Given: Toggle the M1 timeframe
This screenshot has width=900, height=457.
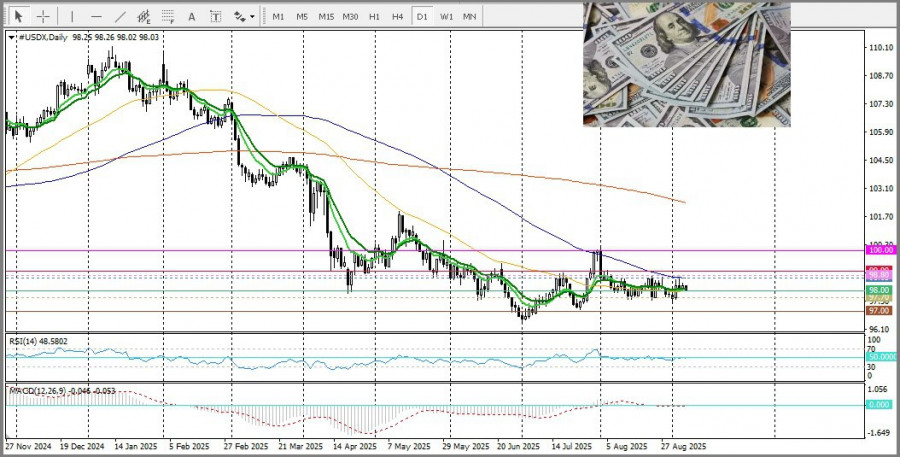Looking at the screenshot, I should pyautogui.click(x=278, y=17).
